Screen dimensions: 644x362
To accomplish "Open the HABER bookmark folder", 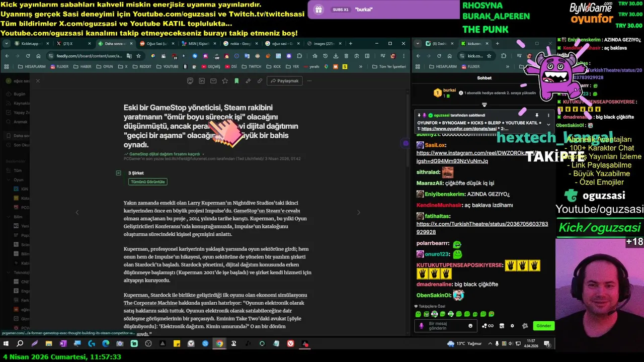I will pyautogui.click(x=83, y=66).
